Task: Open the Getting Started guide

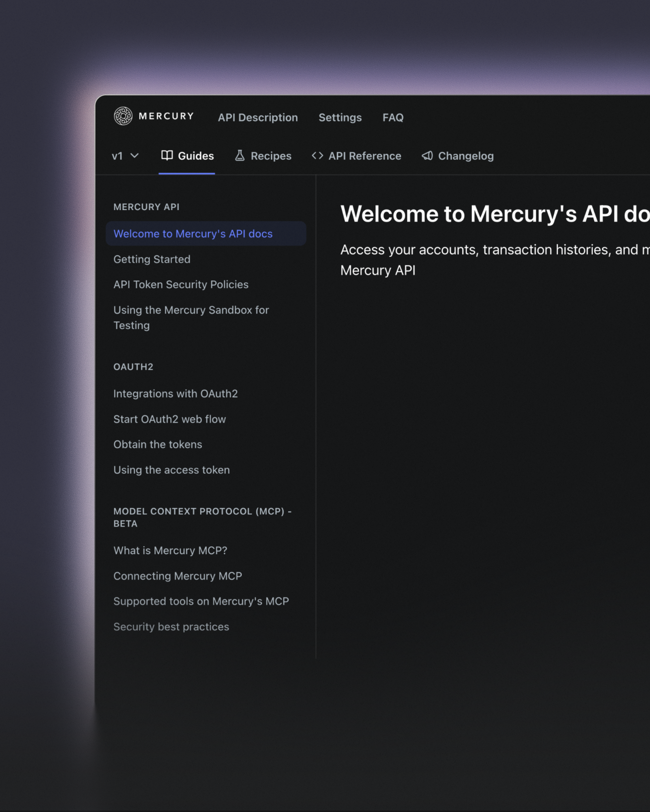Action: pyautogui.click(x=152, y=259)
